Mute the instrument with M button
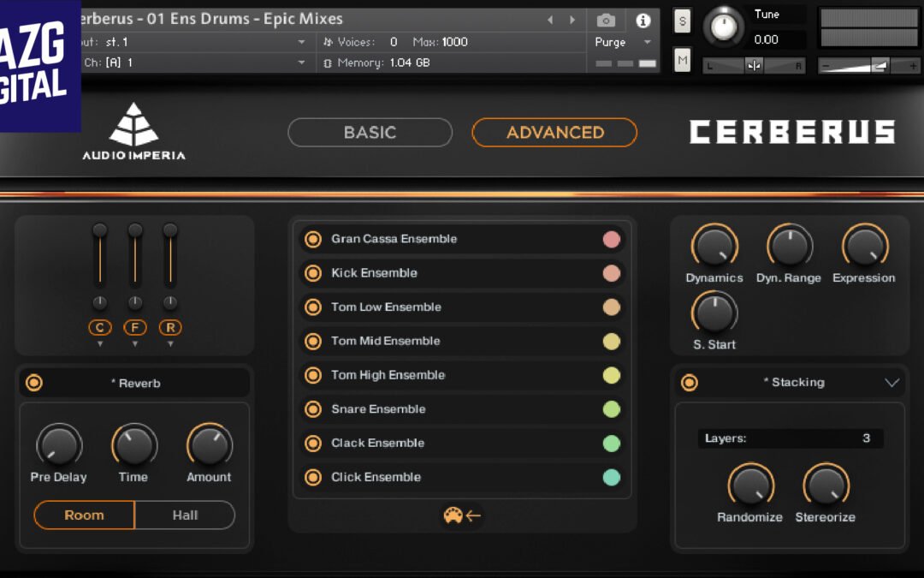This screenshot has height=578, width=924. point(683,60)
